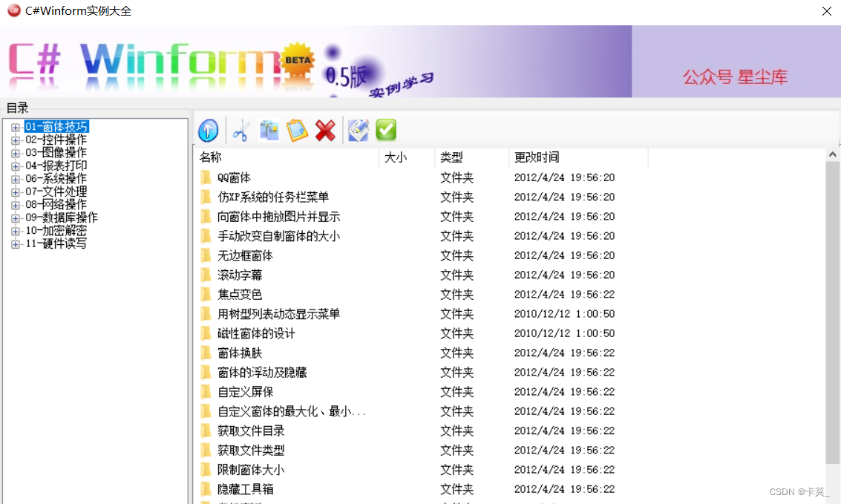The image size is (841, 504).
Task: Select the 获取文件目录 folder name
Action: pyautogui.click(x=250, y=431)
